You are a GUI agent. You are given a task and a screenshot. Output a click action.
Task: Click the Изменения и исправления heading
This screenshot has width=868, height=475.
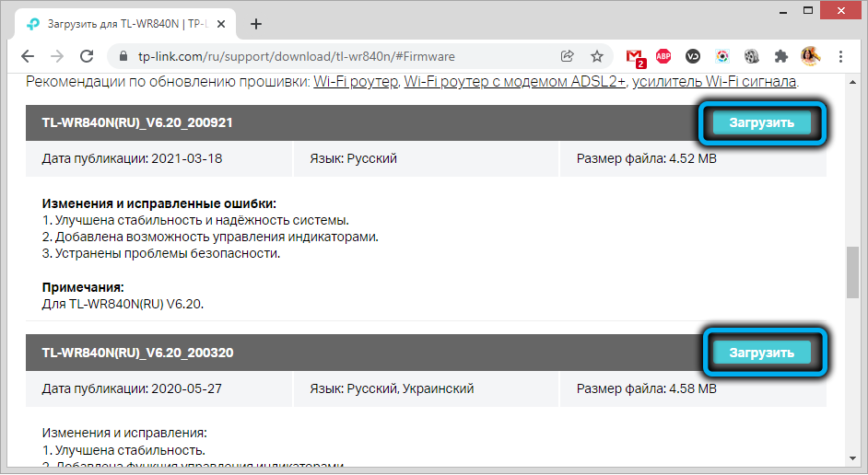point(124,433)
